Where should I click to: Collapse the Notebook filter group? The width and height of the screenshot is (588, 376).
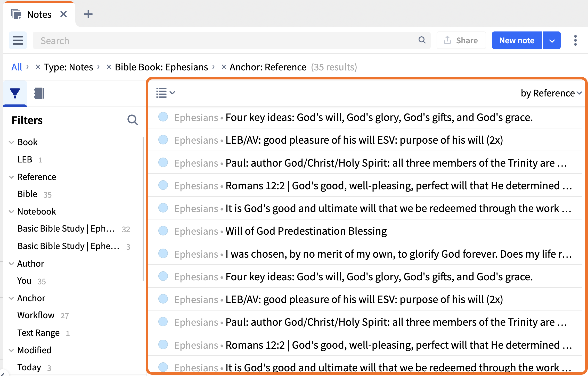click(x=11, y=211)
